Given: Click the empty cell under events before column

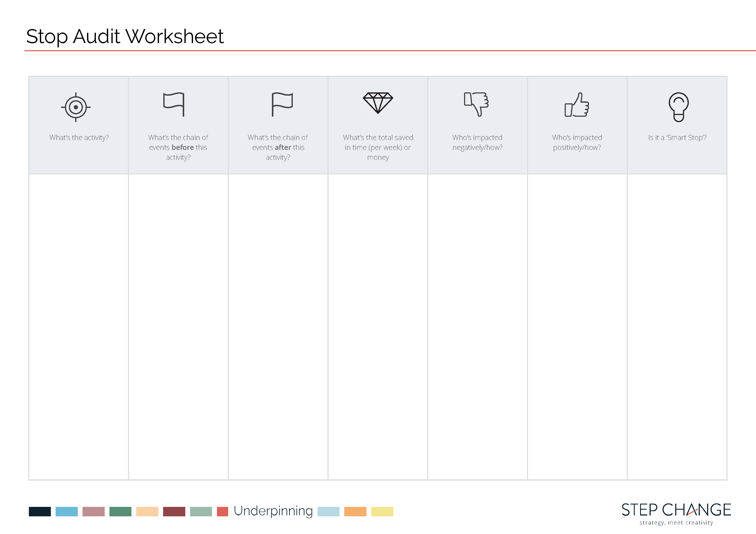Looking at the screenshot, I should tap(178, 327).
